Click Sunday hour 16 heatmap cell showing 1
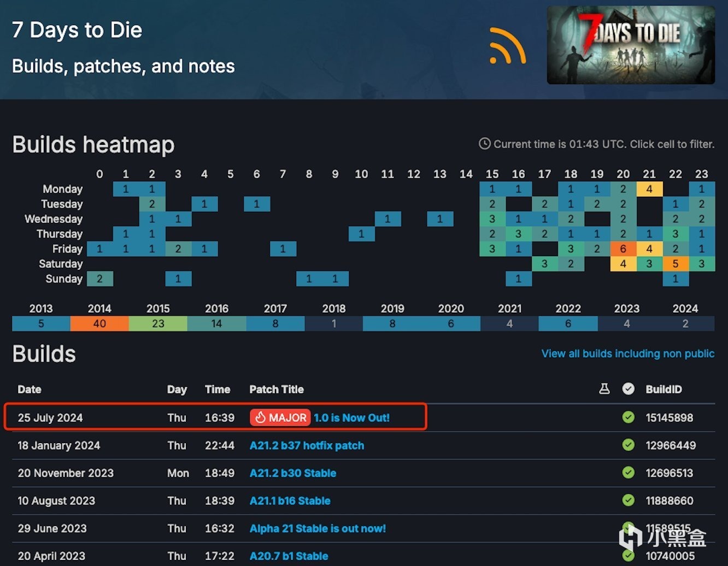Screen dimensions: 728x566 (x=519, y=279)
